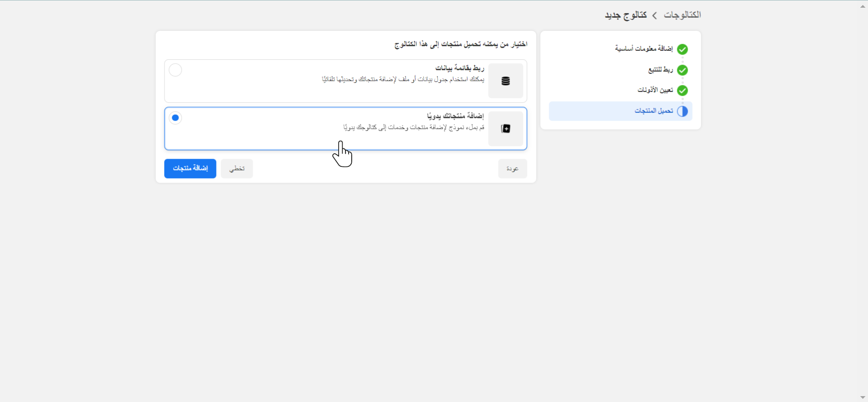Go to step 'ربط للتتبع'

pyautogui.click(x=660, y=70)
